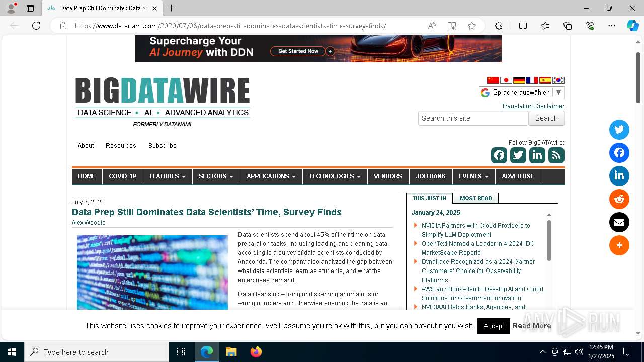Add page to favorites with star icon
The width and height of the screenshot is (644, 362).
click(472, 26)
